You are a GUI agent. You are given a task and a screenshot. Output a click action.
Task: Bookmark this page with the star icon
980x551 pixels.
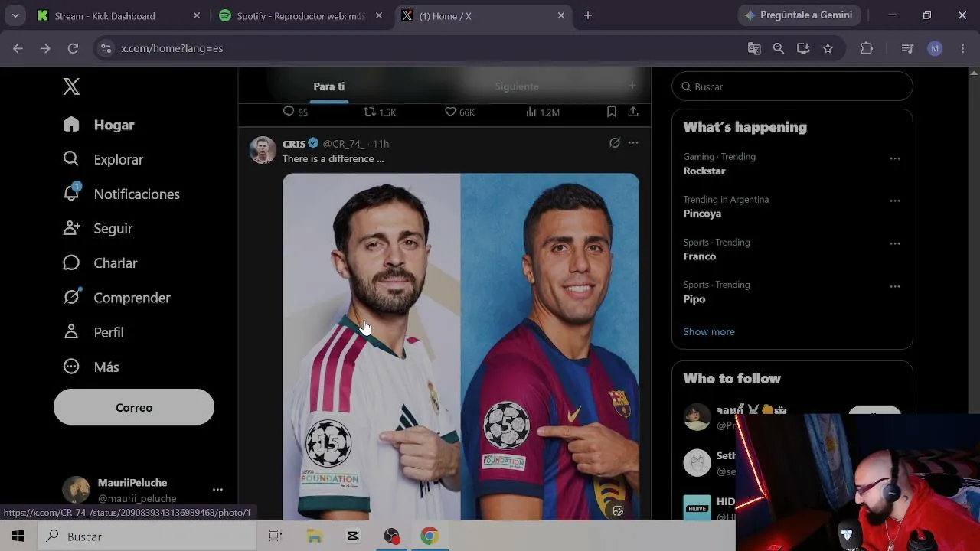[x=828, y=48]
